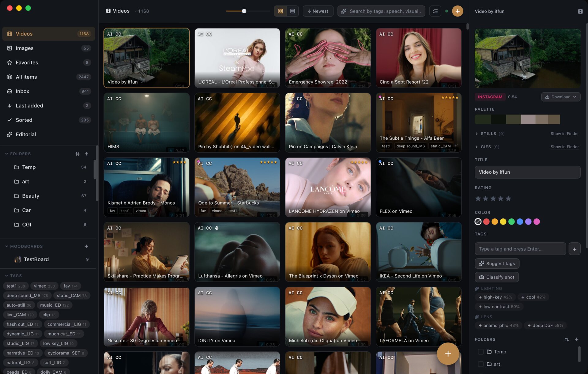Open Editorial in sidebar
This screenshot has height=374, width=588.
[x=49, y=134]
